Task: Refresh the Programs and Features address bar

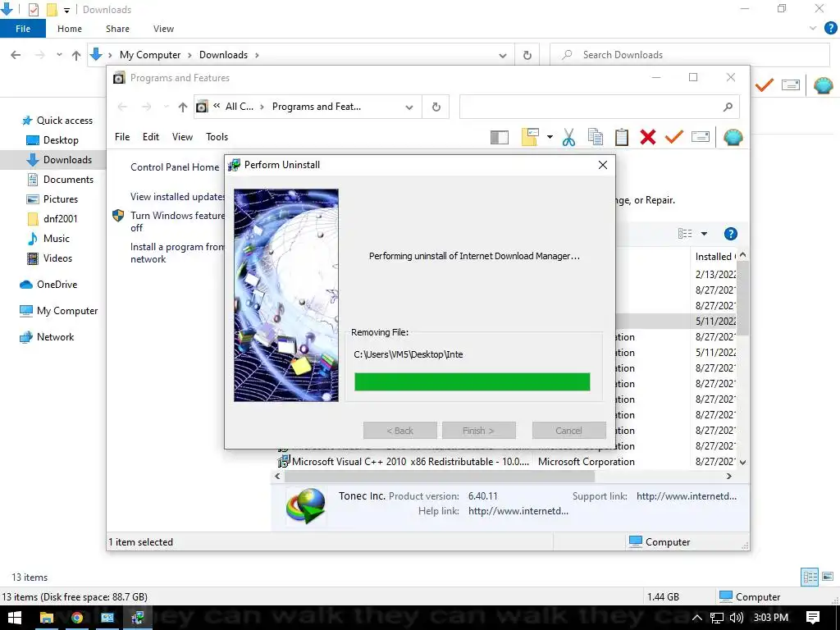Action: 436,107
